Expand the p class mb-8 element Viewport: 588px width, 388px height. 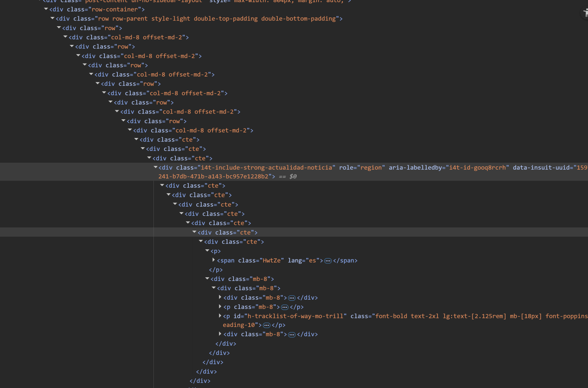220,307
